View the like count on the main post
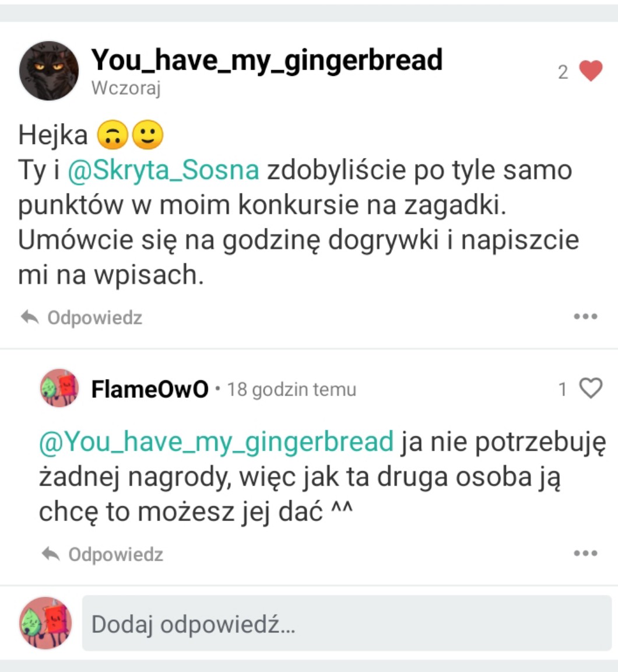This screenshot has width=618, height=672. 563,72
